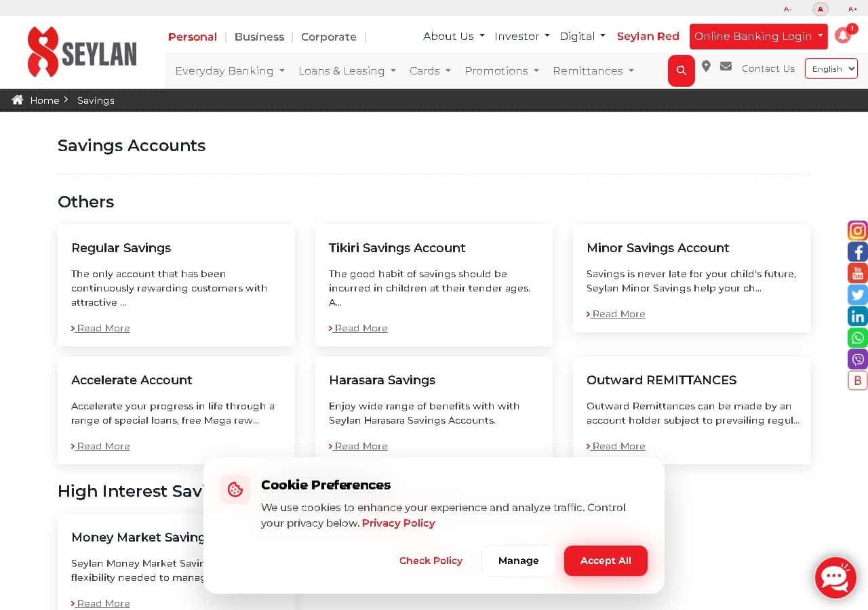Read more about Tikiri Savings Account

(358, 328)
